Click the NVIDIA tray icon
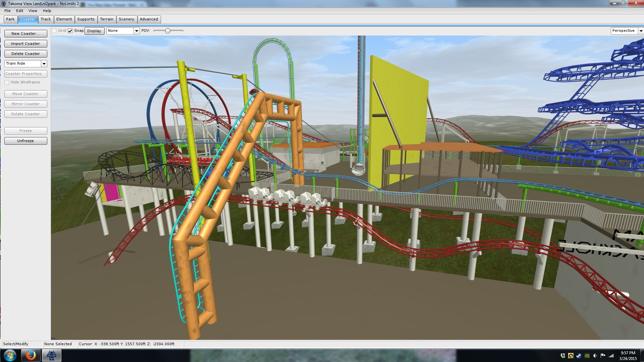The height and width of the screenshot is (362, 644). (587, 356)
